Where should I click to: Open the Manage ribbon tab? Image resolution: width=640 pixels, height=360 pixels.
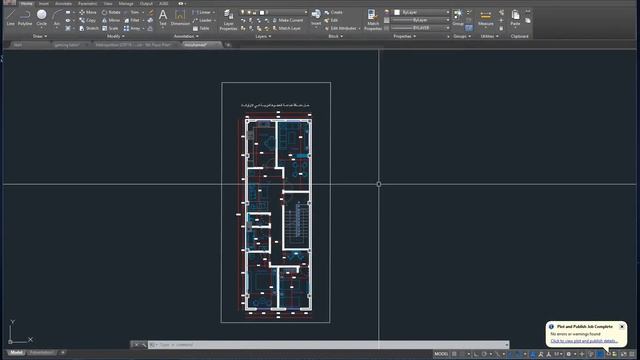click(126, 3)
